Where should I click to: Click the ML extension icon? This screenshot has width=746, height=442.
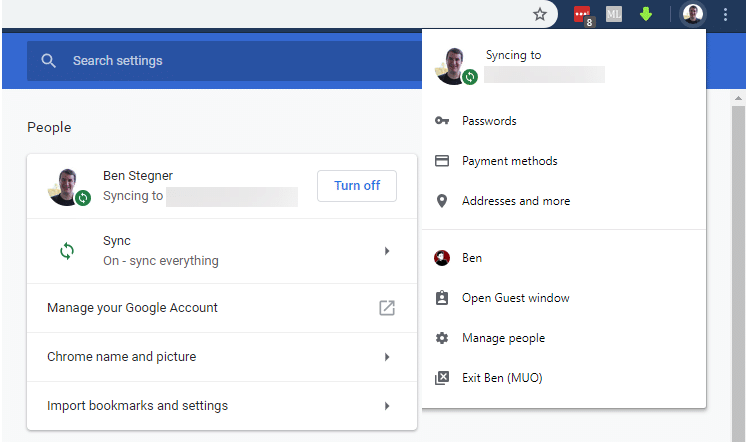[x=614, y=14]
